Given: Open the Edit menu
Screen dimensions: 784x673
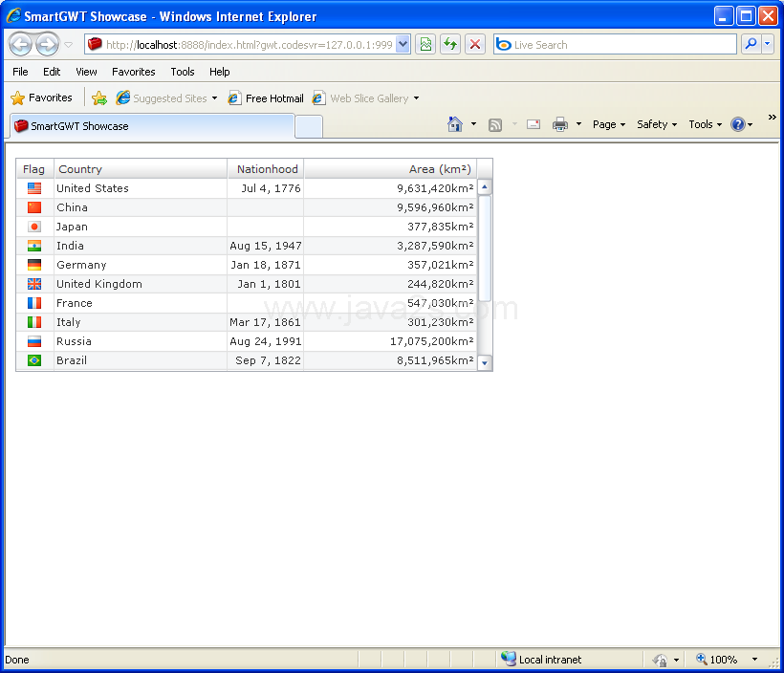Looking at the screenshot, I should coord(52,72).
